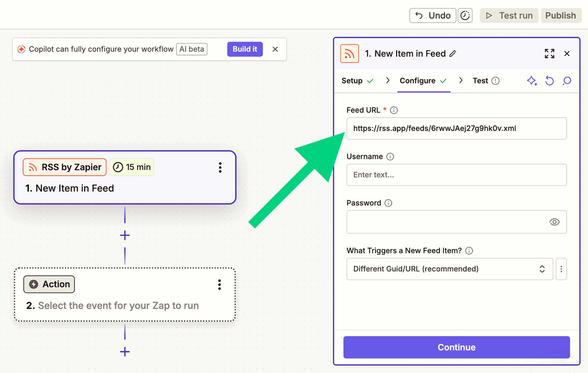This screenshot has height=373, width=588.
Task: Click the RSS icon in the panel header
Action: 350,53
